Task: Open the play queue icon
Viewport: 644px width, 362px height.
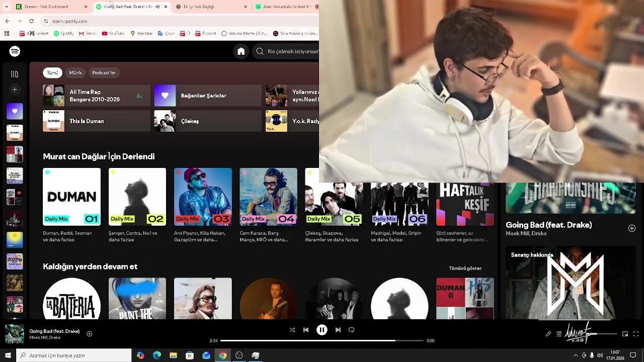Action: tap(559, 334)
